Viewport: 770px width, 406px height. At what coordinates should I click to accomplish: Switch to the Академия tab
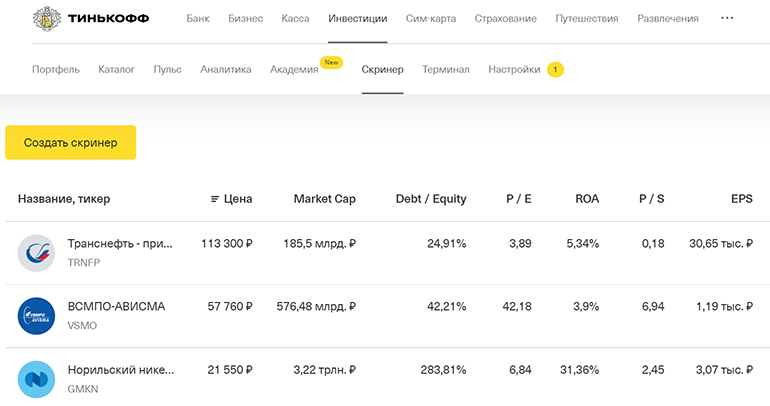click(294, 70)
